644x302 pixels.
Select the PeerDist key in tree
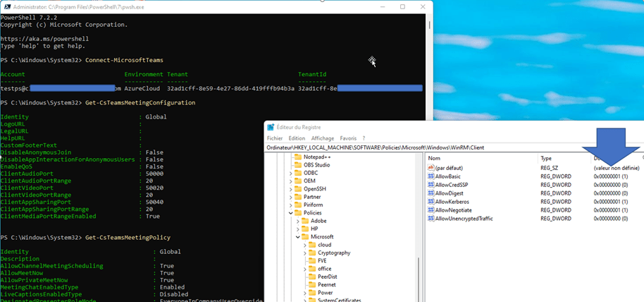(328, 277)
